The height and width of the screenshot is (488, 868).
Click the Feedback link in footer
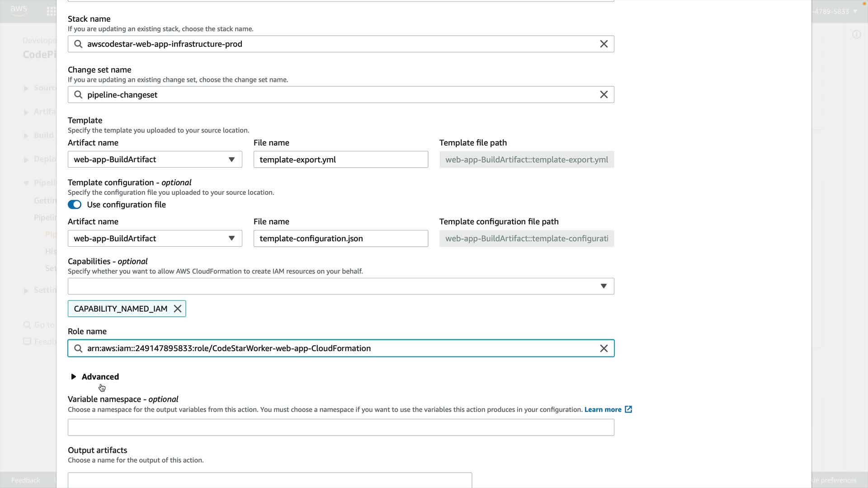[x=25, y=480]
